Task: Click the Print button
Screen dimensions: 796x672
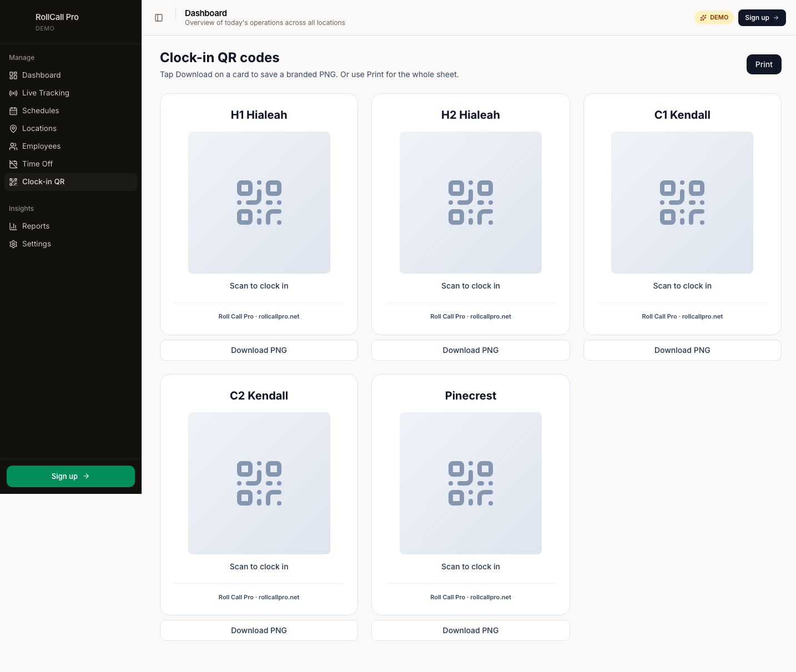Action: tap(764, 64)
